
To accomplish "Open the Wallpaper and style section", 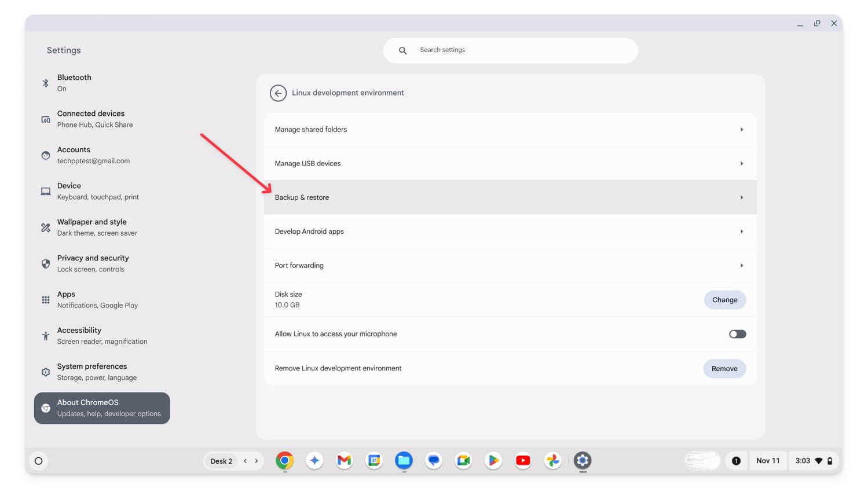I will (102, 228).
